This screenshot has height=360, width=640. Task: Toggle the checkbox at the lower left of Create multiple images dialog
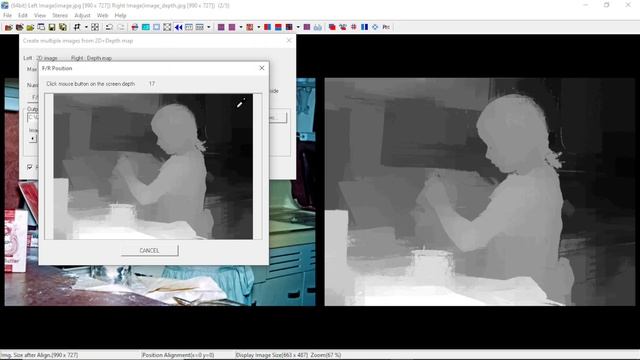(x=30, y=167)
